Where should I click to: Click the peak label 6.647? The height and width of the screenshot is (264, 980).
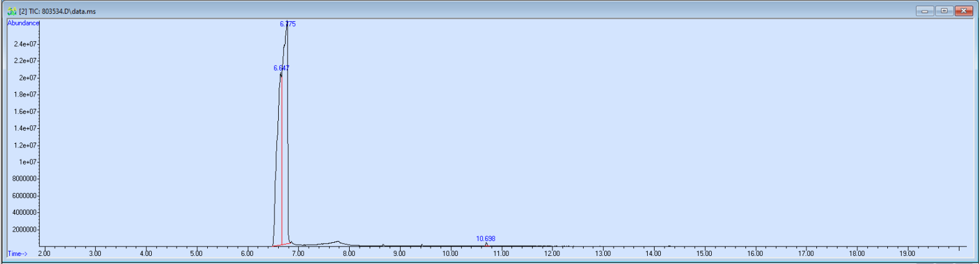(x=281, y=68)
